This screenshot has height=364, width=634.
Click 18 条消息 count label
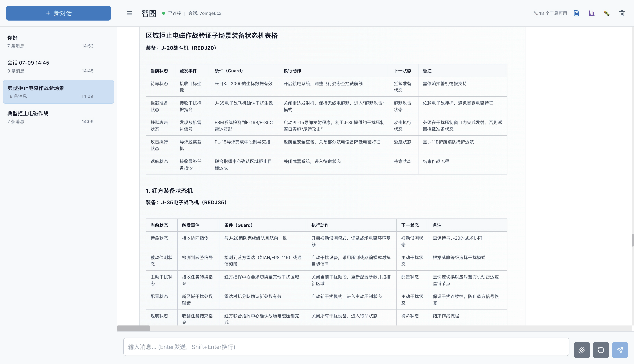coord(17,96)
